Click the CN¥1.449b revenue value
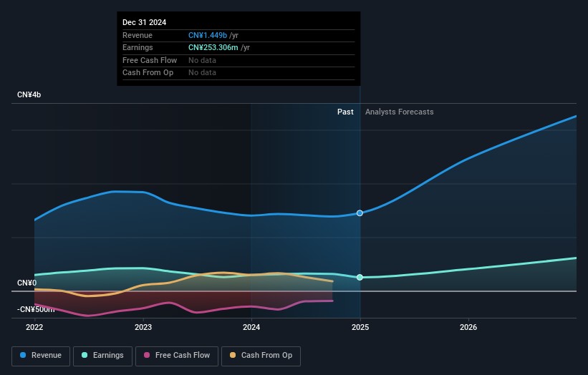Viewport: 588px width, 375px height. coord(208,35)
